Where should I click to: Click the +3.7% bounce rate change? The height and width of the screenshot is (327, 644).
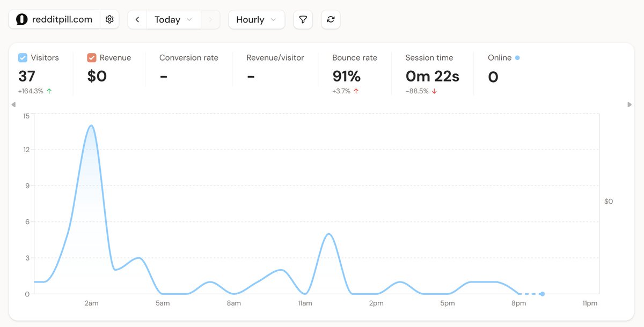[346, 91]
